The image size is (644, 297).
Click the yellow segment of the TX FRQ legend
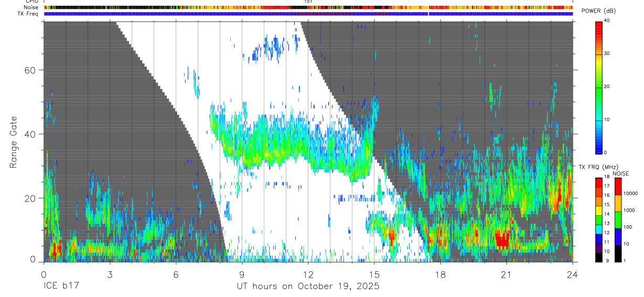click(599, 211)
